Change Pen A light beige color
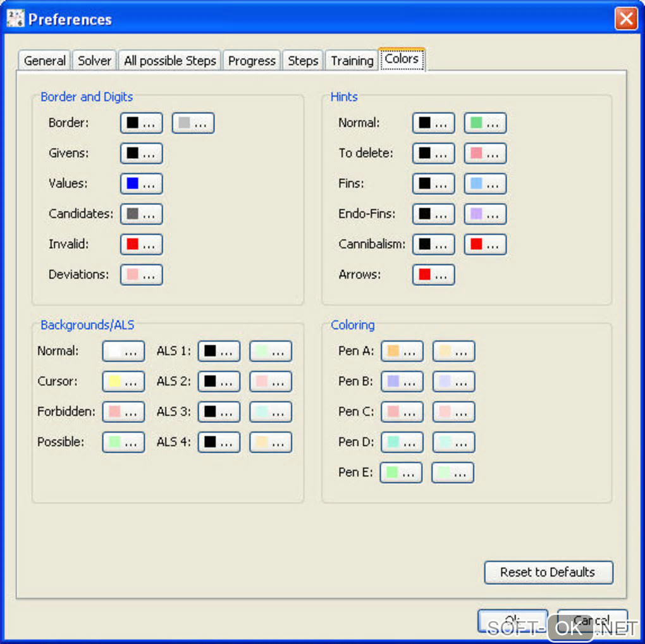 tap(454, 352)
